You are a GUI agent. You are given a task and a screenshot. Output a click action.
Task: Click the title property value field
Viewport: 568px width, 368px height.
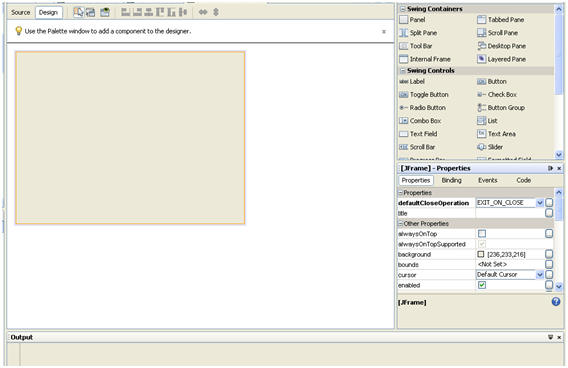pos(510,213)
